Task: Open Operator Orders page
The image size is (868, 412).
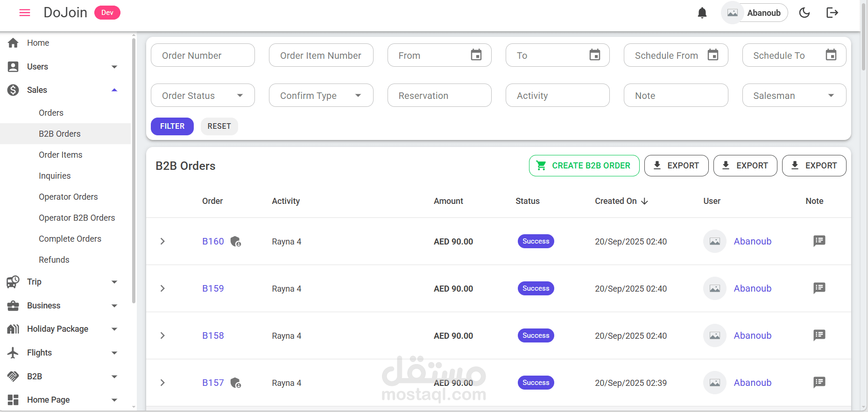Action: (x=65, y=197)
